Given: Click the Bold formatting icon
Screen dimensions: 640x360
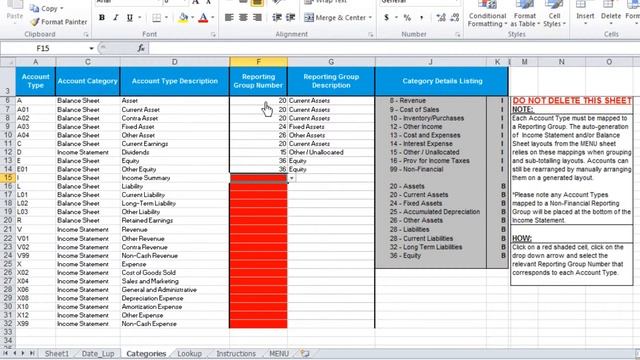Looking at the screenshot, I should pos(102,18).
